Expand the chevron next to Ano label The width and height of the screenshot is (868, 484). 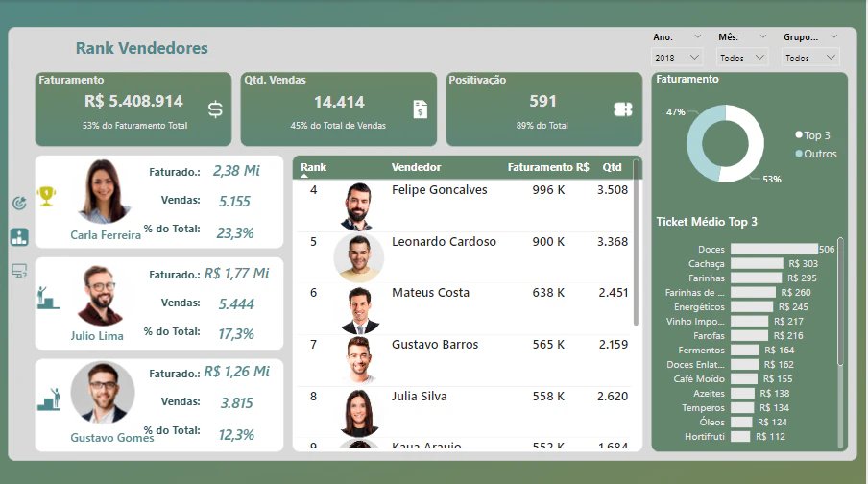(x=697, y=36)
